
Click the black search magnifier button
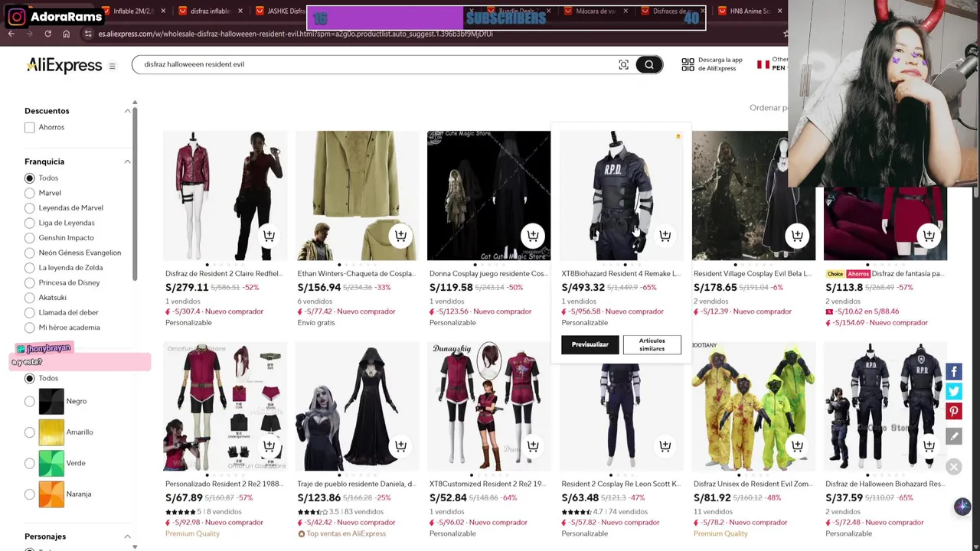pyautogui.click(x=648, y=65)
